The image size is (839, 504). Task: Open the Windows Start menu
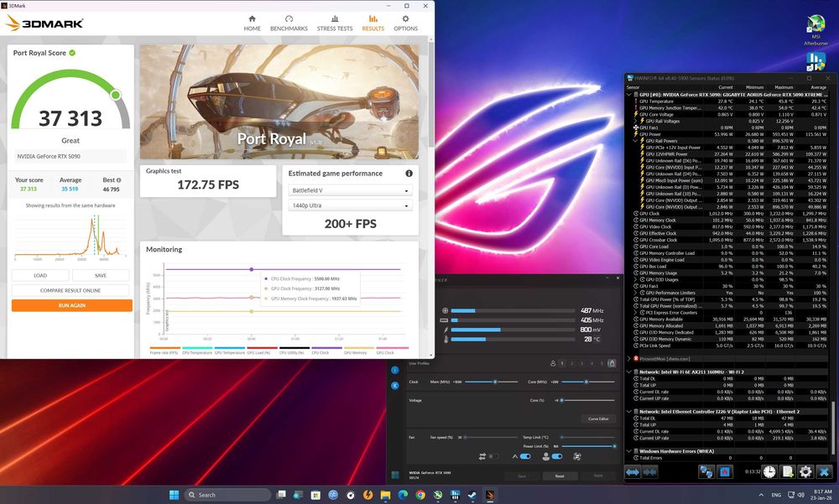coord(174,495)
